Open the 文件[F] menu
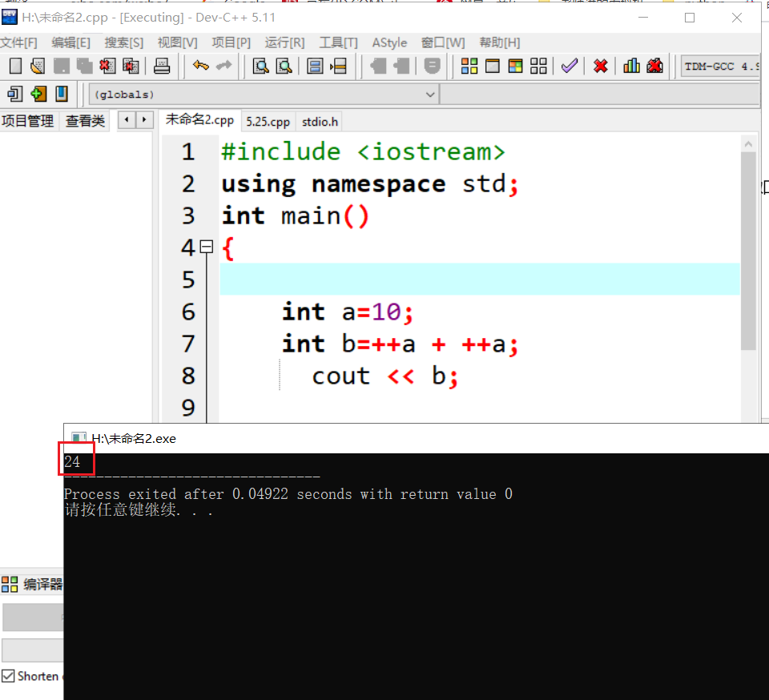769x700 pixels. click(18, 42)
